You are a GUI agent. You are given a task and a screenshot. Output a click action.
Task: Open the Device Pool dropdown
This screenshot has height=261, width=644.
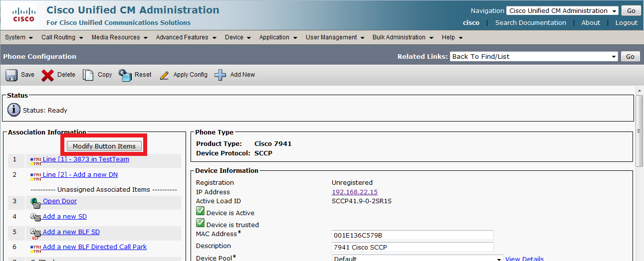(417, 258)
